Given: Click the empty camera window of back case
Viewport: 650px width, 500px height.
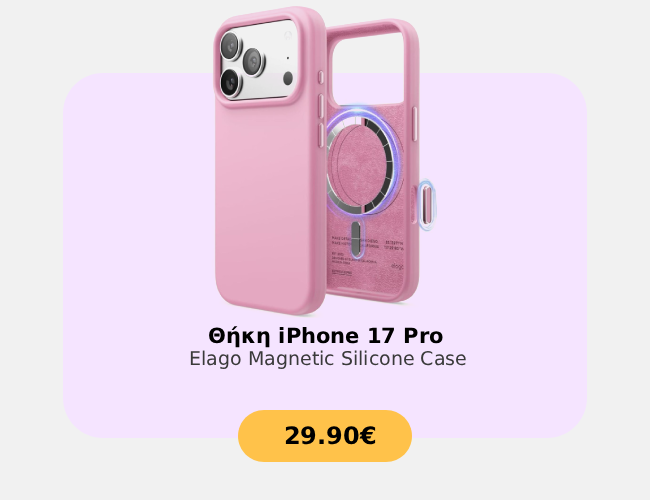Looking at the screenshot, I should point(368,68).
